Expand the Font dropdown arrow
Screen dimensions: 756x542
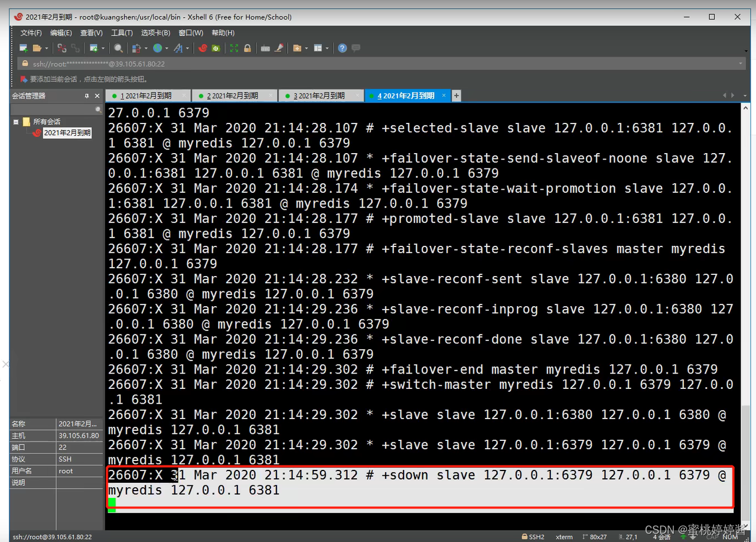pyautogui.click(x=188, y=48)
